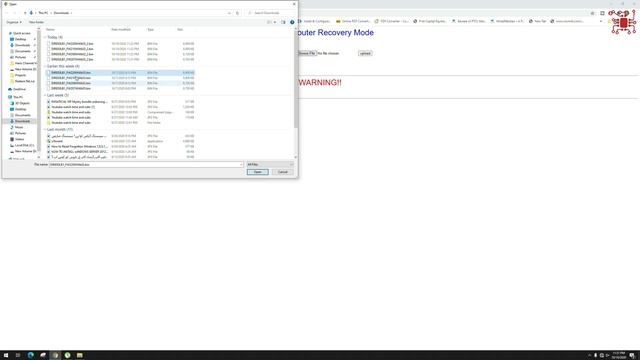
Task: Select How to Reset Forgotten Windows file
Action: [79, 147]
